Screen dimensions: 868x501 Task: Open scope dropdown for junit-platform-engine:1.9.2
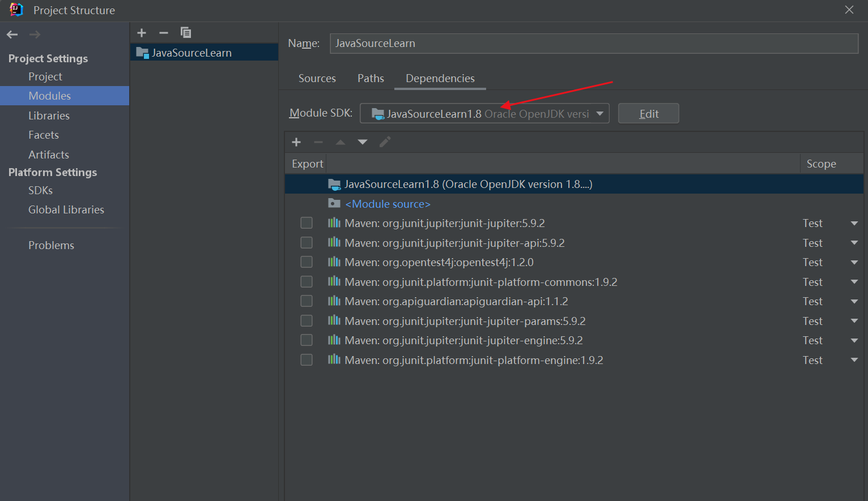[x=854, y=360]
